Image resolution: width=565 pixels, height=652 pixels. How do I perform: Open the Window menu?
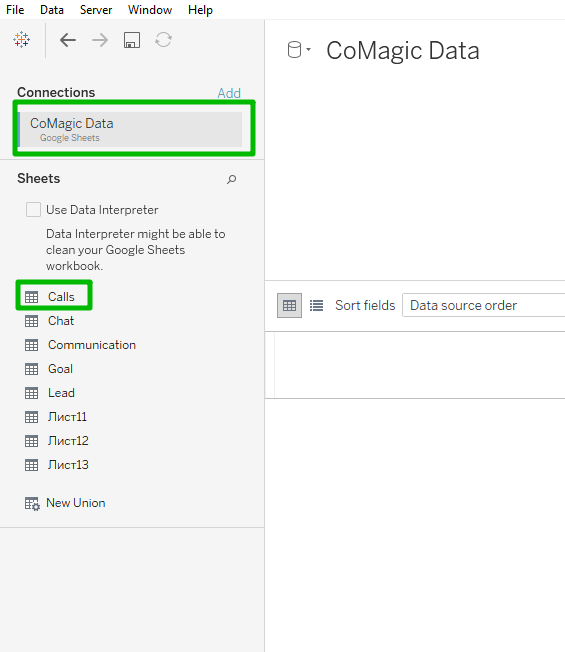pyautogui.click(x=150, y=10)
